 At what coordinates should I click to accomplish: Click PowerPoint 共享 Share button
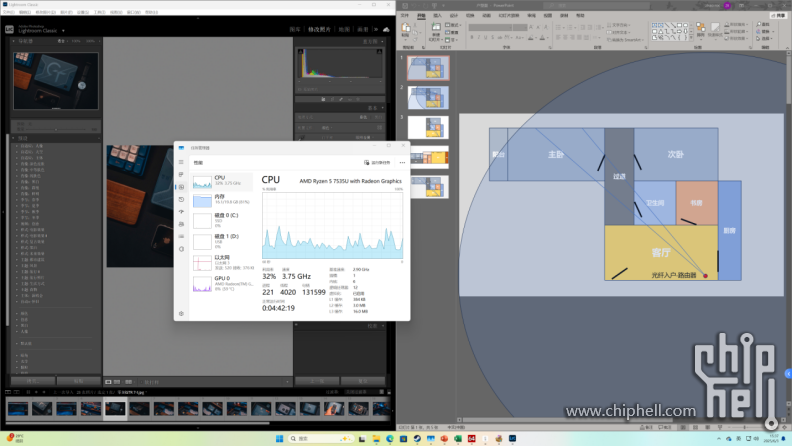pos(778,16)
